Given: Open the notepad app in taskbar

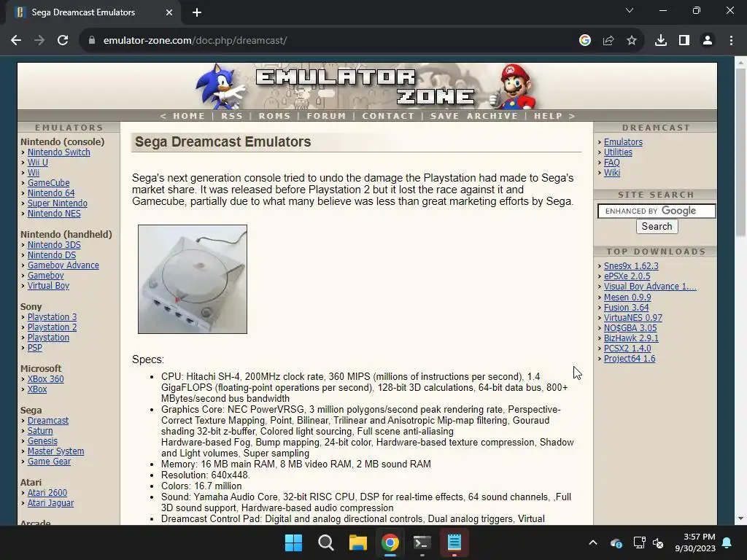Looking at the screenshot, I should 454,542.
